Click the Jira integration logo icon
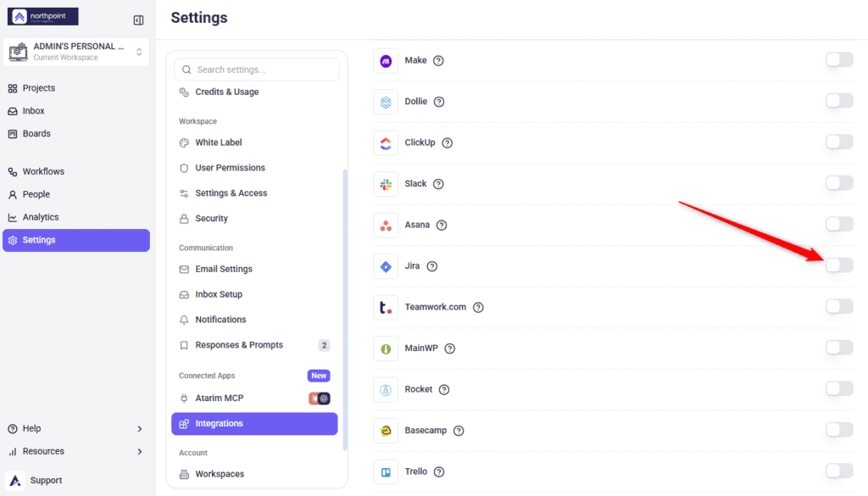 [386, 266]
